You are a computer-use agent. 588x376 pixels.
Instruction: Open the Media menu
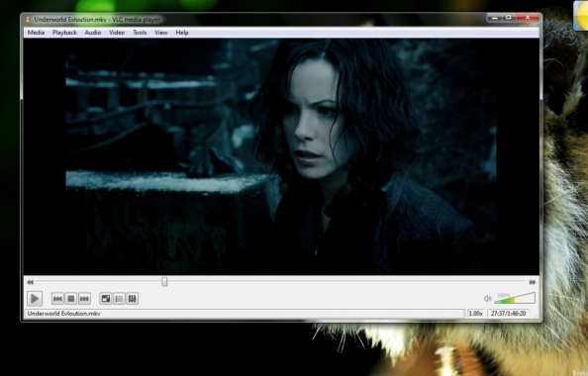[36, 33]
